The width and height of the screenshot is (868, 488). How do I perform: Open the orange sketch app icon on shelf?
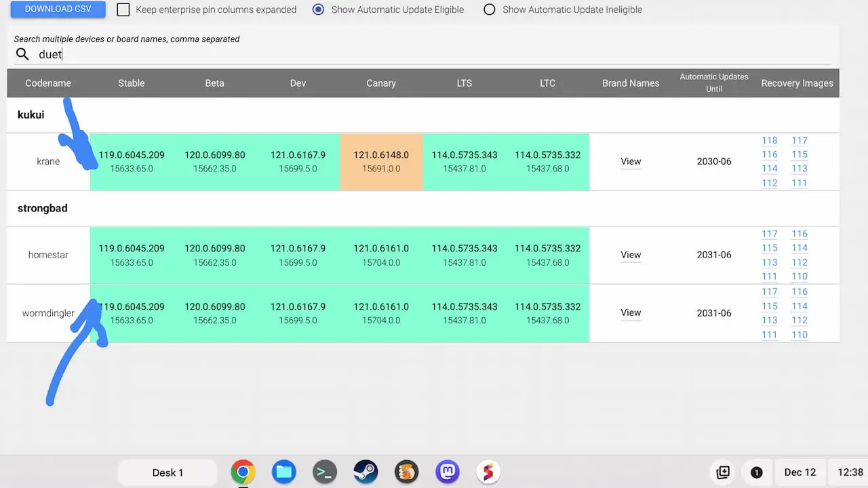(x=406, y=472)
